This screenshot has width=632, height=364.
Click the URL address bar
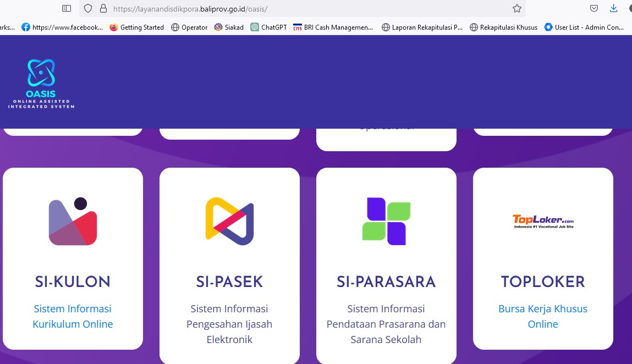(x=303, y=8)
